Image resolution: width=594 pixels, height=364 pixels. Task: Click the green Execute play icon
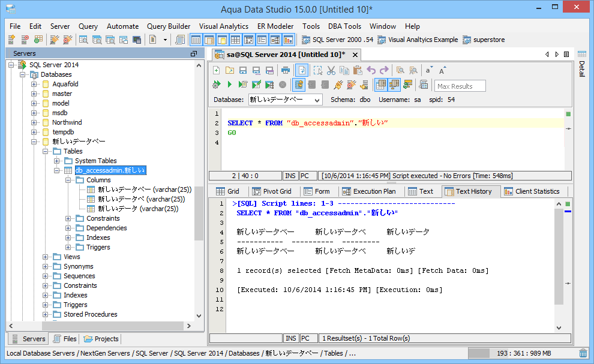point(229,85)
